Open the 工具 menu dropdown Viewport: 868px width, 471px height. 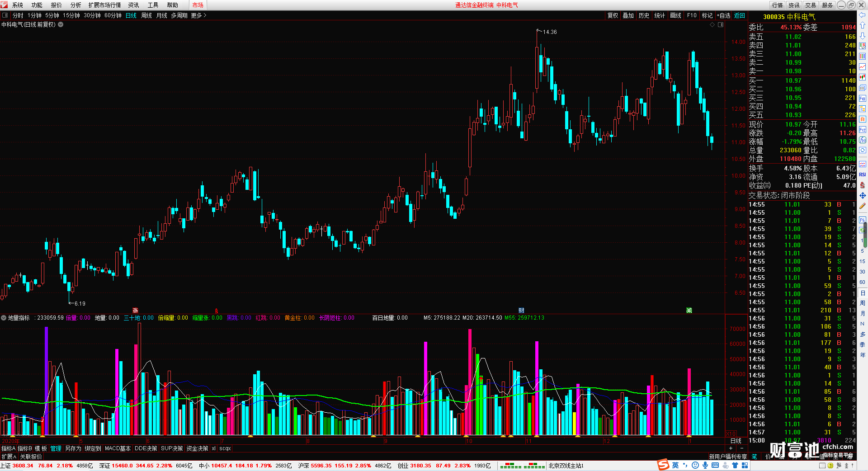(153, 5)
